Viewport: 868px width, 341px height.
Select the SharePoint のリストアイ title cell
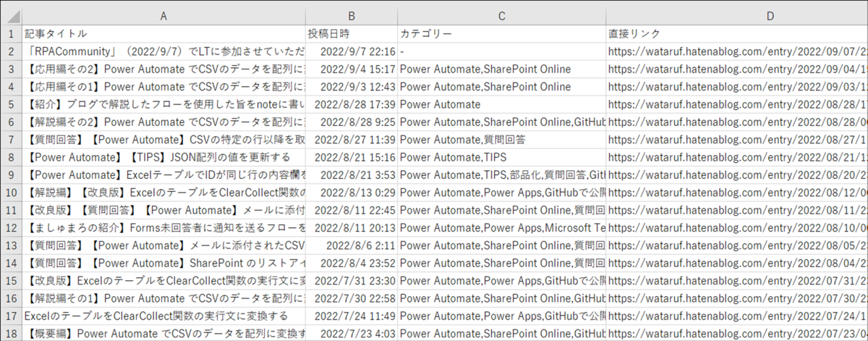163,263
